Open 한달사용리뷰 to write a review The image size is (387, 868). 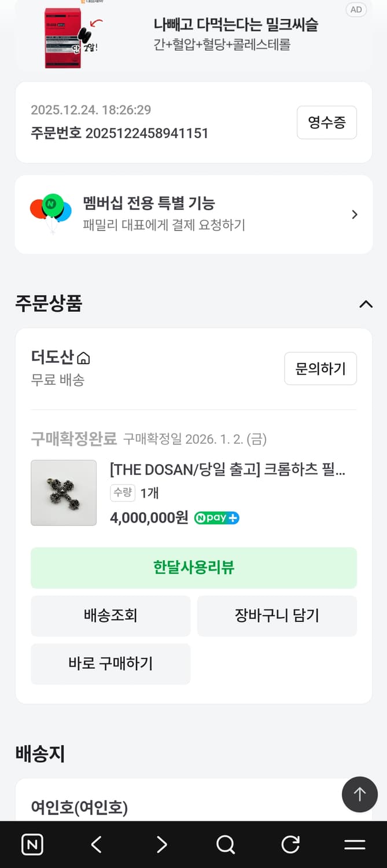[194, 568]
